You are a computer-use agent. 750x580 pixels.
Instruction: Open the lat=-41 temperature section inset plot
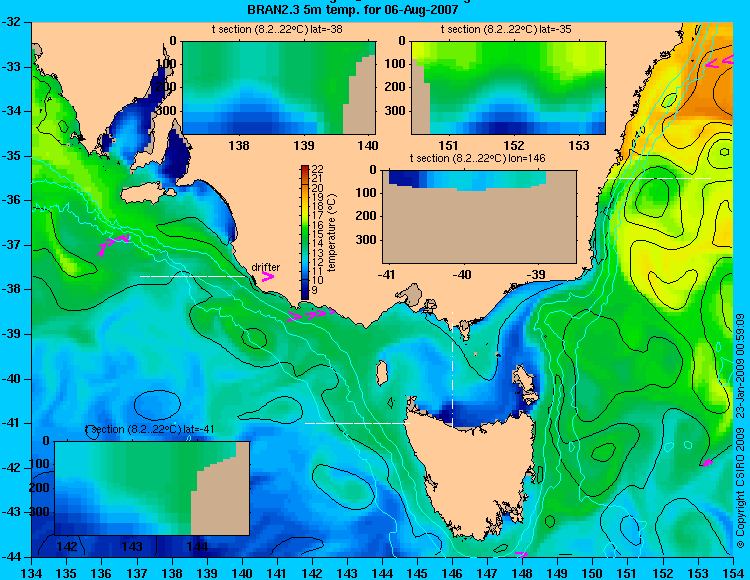click(152, 488)
